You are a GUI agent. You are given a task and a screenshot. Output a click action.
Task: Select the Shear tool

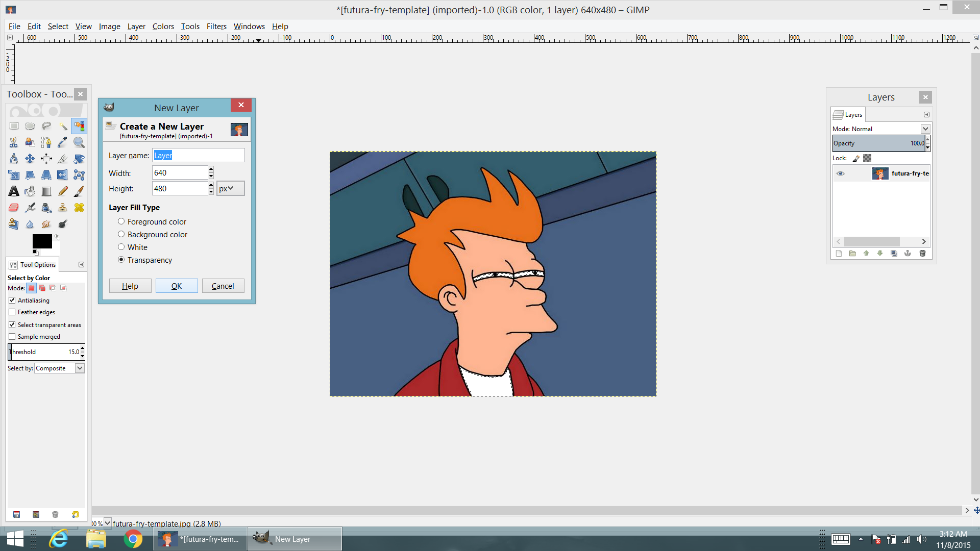click(x=30, y=175)
